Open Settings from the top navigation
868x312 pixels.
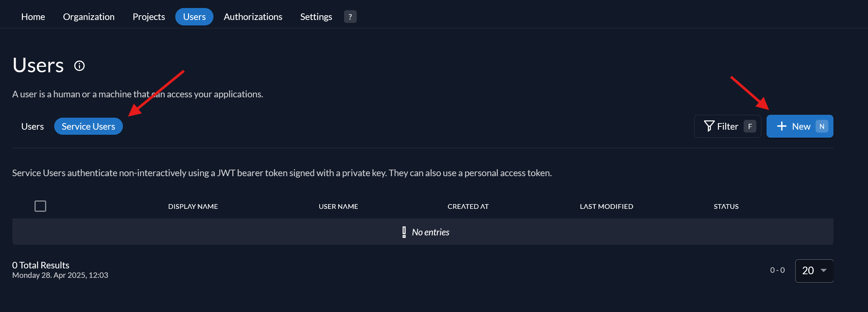coord(316,17)
